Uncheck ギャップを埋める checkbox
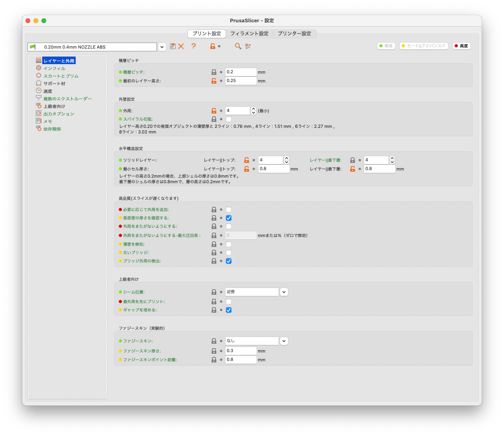Screen dimensions: 504x435 pos(229,310)
